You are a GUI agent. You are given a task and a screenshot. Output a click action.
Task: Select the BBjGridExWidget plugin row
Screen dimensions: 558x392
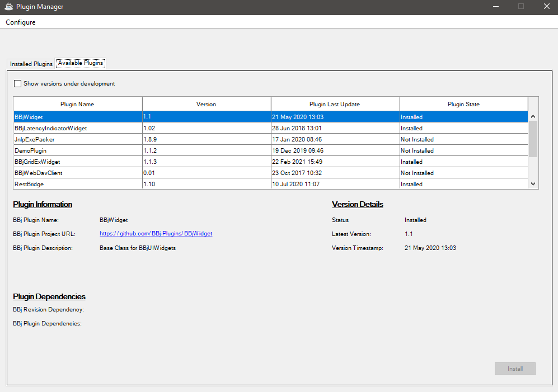point(270,162)
